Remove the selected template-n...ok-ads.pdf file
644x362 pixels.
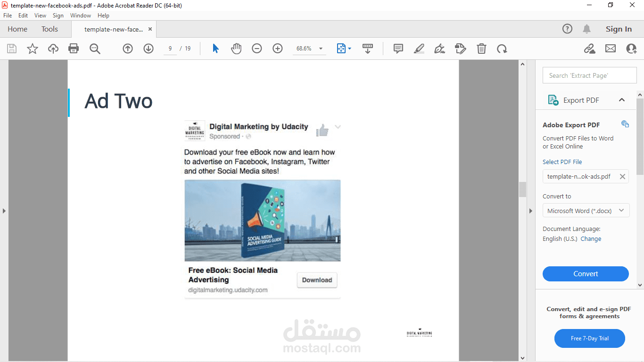click(622, 176)
